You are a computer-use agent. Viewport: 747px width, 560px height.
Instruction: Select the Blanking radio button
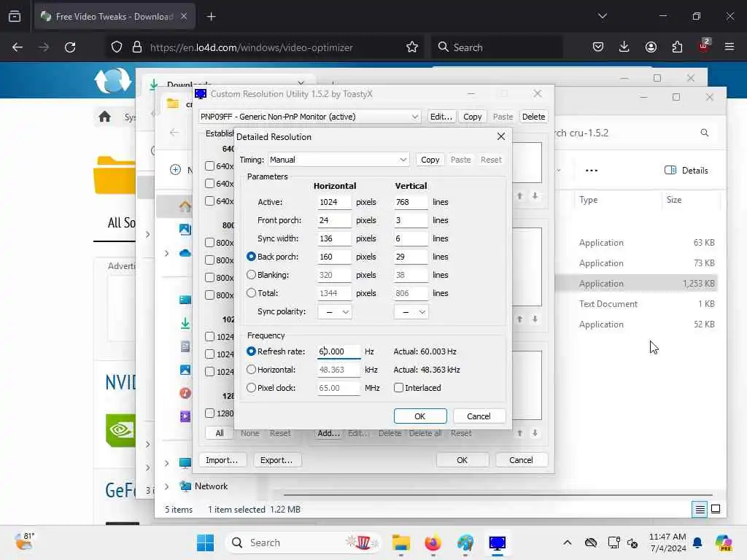[251, 275]
